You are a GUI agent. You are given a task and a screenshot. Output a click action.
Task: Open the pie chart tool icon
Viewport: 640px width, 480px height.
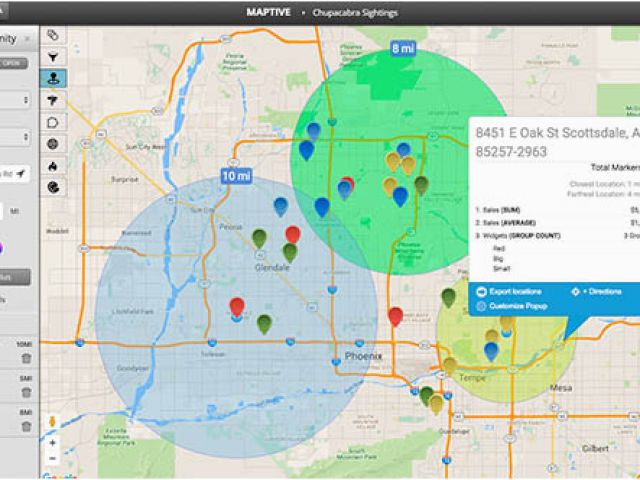(x=53, y=188)
